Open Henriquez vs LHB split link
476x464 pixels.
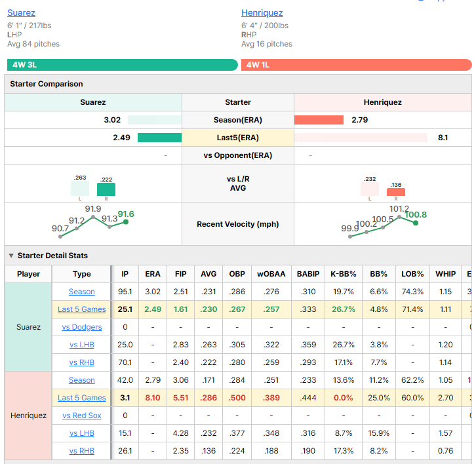82,433
